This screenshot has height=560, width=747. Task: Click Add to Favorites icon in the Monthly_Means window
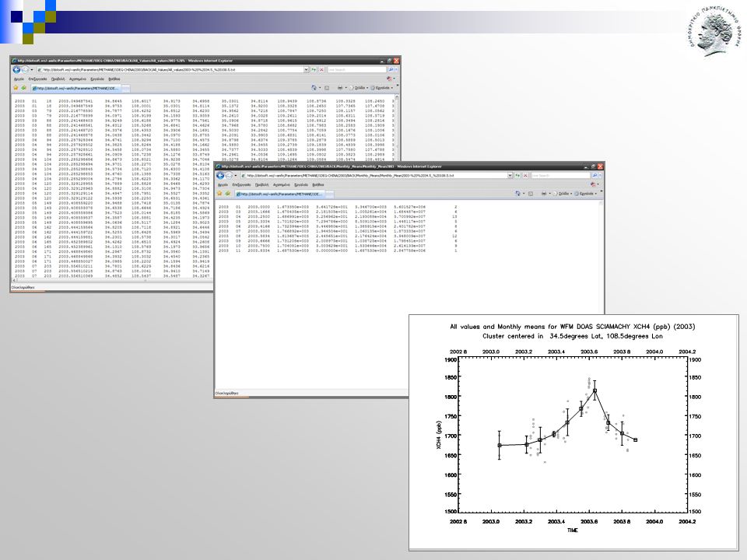click(227, 194)
